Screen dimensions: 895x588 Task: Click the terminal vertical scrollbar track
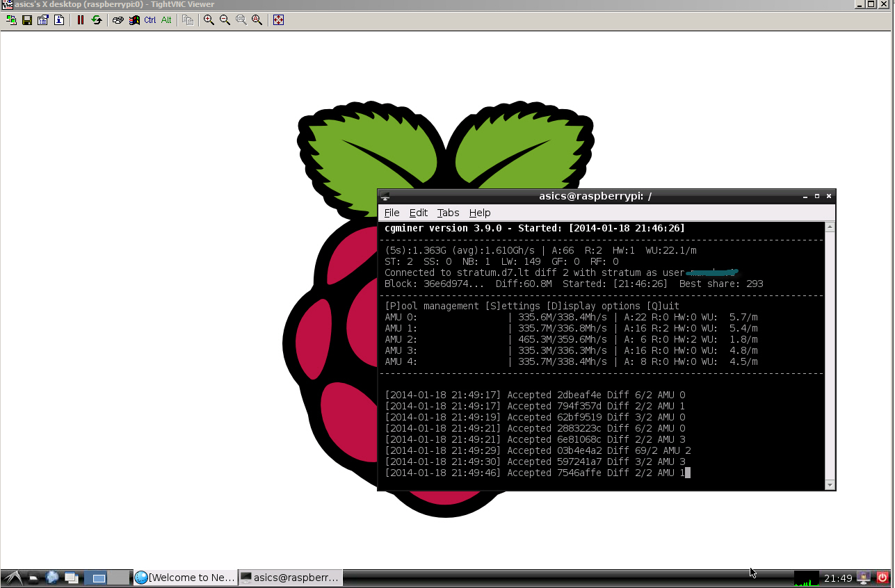829,356
